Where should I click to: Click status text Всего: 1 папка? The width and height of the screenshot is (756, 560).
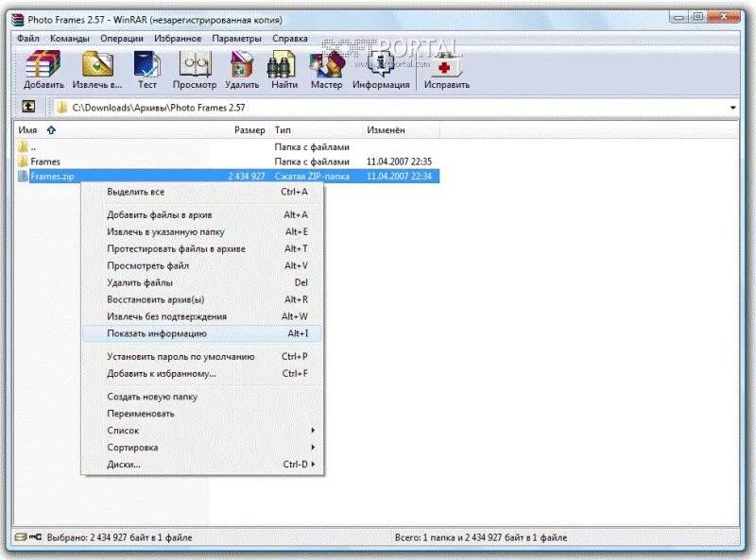481,537
